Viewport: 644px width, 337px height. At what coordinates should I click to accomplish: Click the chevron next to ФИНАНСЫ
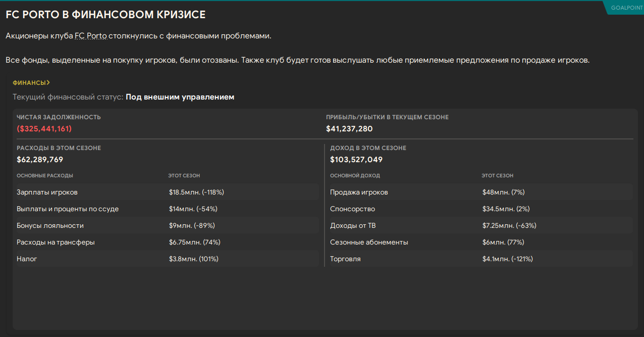(48, 83)
